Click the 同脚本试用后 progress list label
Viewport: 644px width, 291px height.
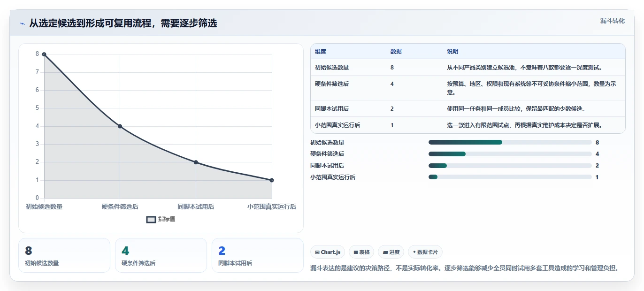pyautogui.click(x=327, y=166)
